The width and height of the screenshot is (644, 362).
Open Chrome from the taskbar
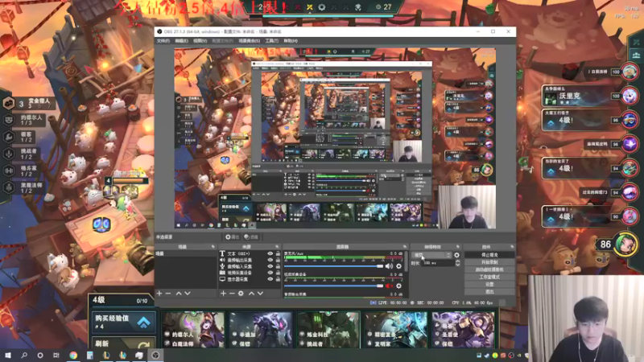[73, 355]
